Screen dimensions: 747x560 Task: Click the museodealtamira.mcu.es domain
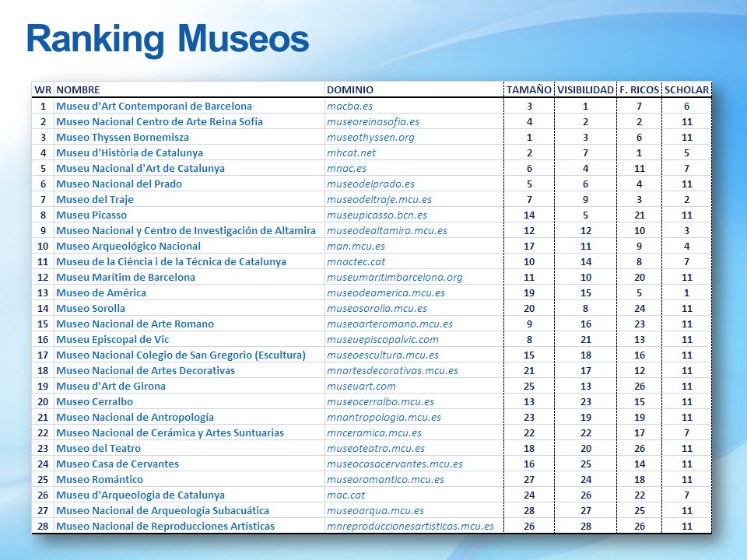coord(388,231)
